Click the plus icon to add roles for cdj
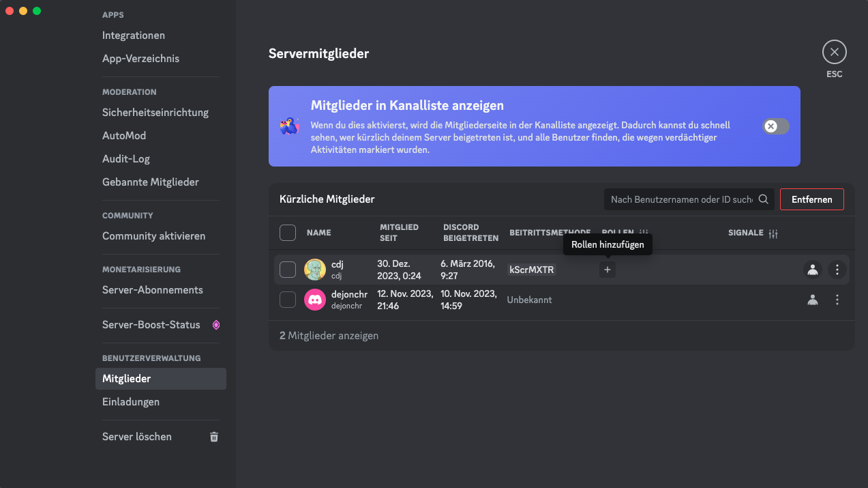This screenshot has width=868, height=488. [x=608, y=270]
